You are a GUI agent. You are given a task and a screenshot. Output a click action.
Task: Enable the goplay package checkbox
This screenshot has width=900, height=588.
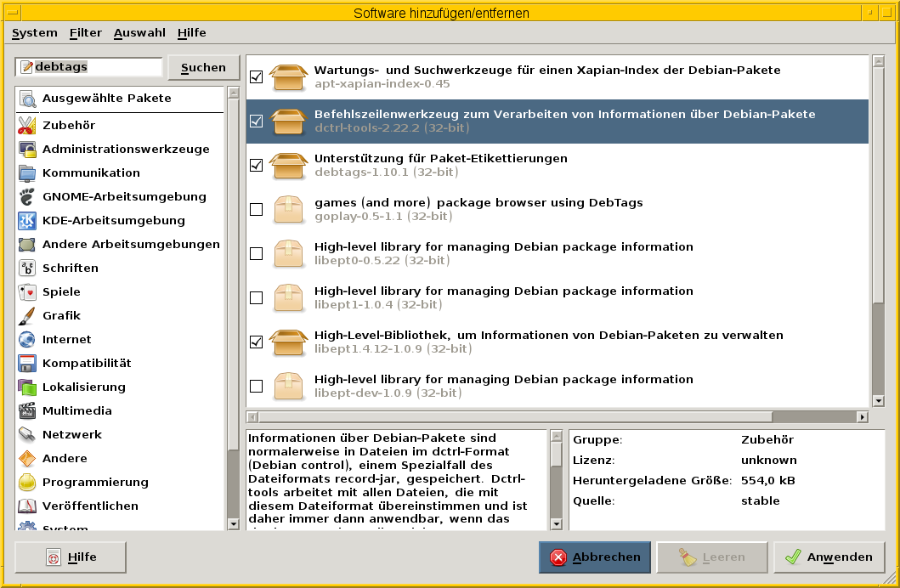point(256,209)
